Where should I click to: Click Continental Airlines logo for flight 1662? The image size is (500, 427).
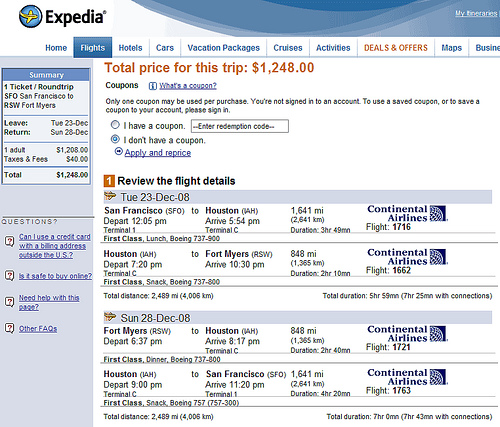pyautogui.click(x=407, y=257)
